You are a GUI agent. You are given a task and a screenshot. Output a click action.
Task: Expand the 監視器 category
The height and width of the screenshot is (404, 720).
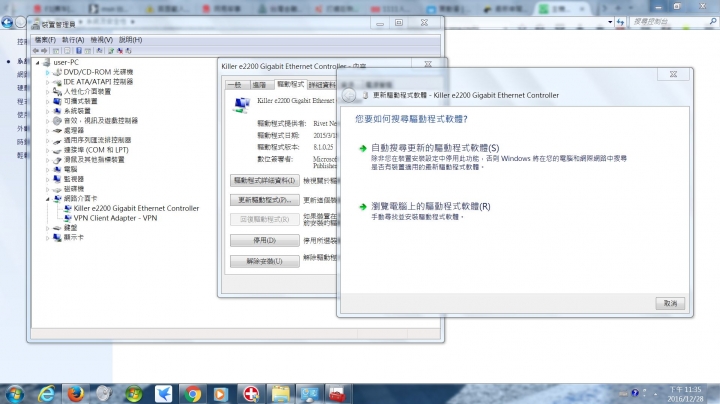pos(47,179)
